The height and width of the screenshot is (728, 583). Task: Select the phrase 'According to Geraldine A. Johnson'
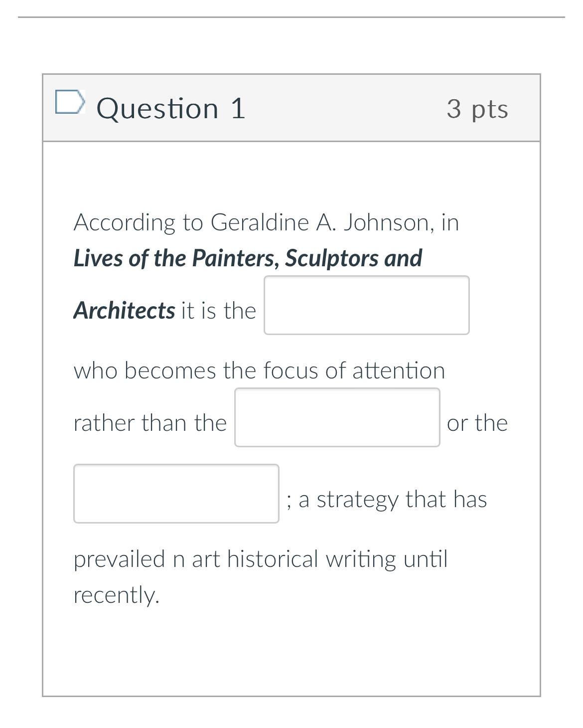(249, 222)
